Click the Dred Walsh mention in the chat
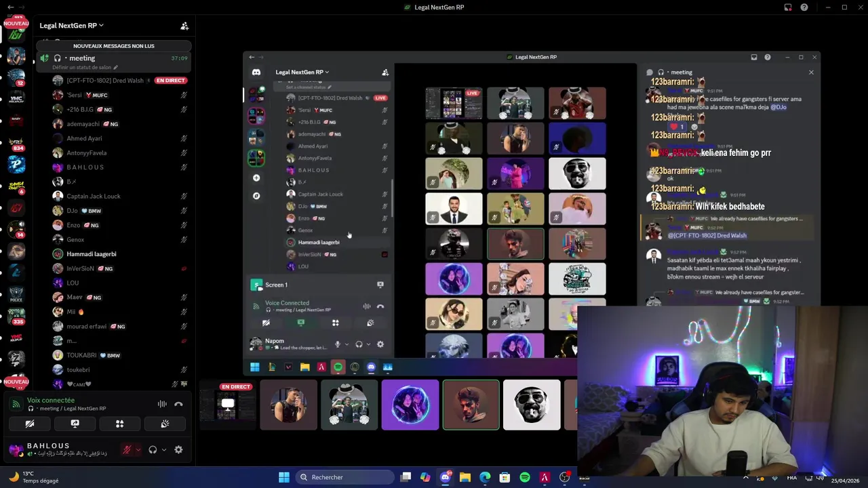This screenshot has height=488, width=868. pyautogui.click(x=707, y=235)
